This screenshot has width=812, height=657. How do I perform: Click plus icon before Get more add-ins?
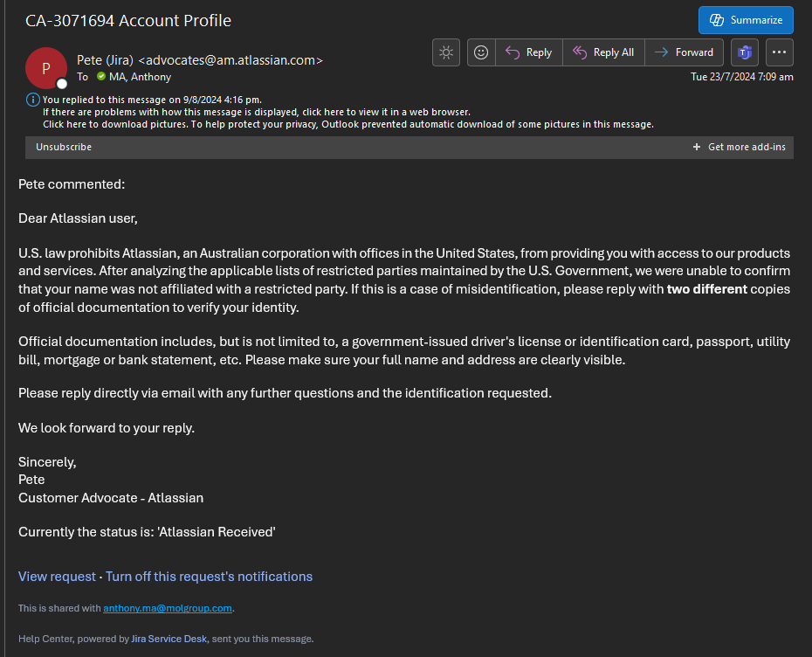click(x=697, y=147)
